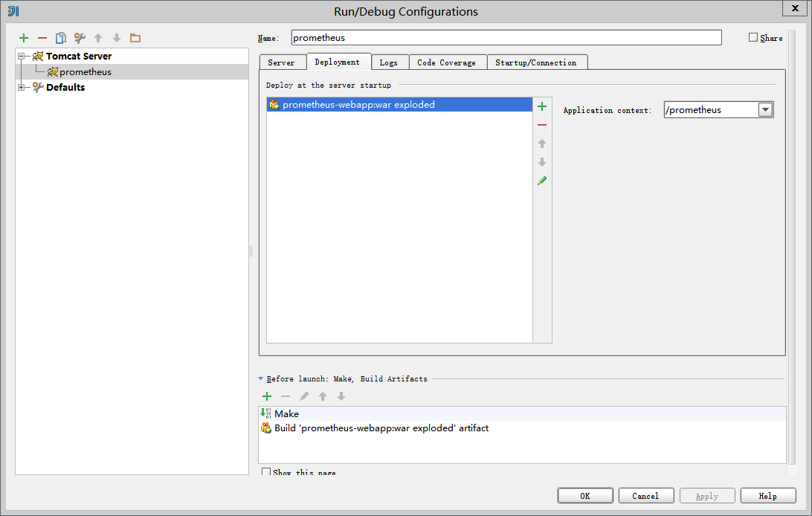Image resolution: width=812 pixels, height=516 pixels.
Task: Move deployment artifact down
Action: pos(542,163)
